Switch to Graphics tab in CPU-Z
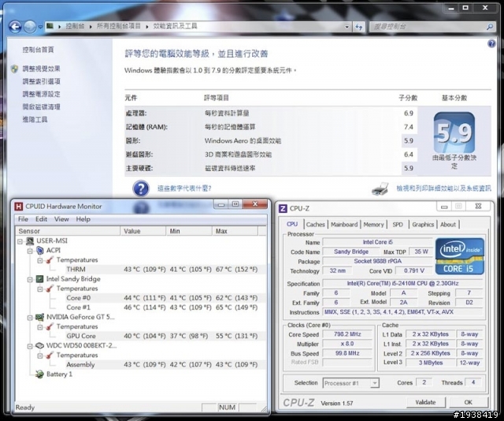Image resolution: width=504 pixels, height=421 pixels. 423,225
